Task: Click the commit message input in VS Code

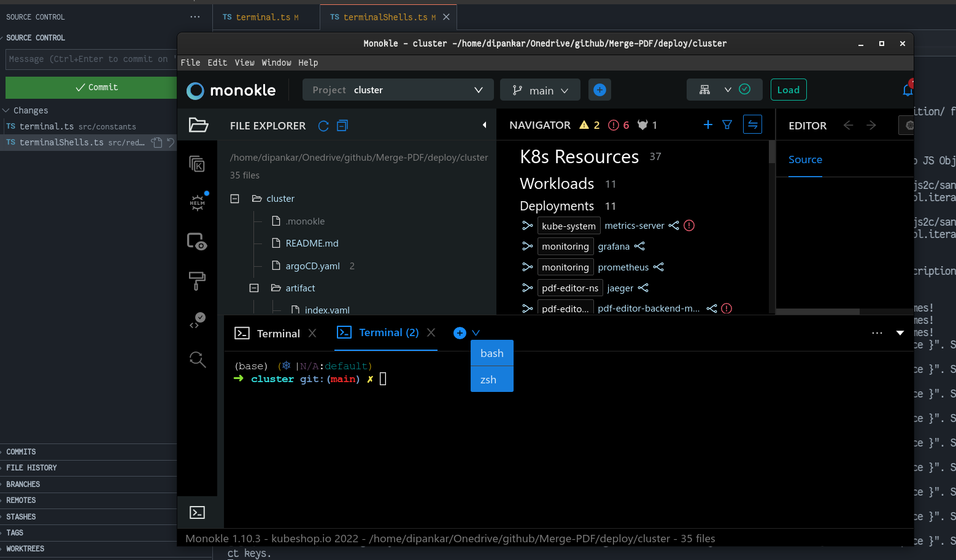Action: point(91,59)
